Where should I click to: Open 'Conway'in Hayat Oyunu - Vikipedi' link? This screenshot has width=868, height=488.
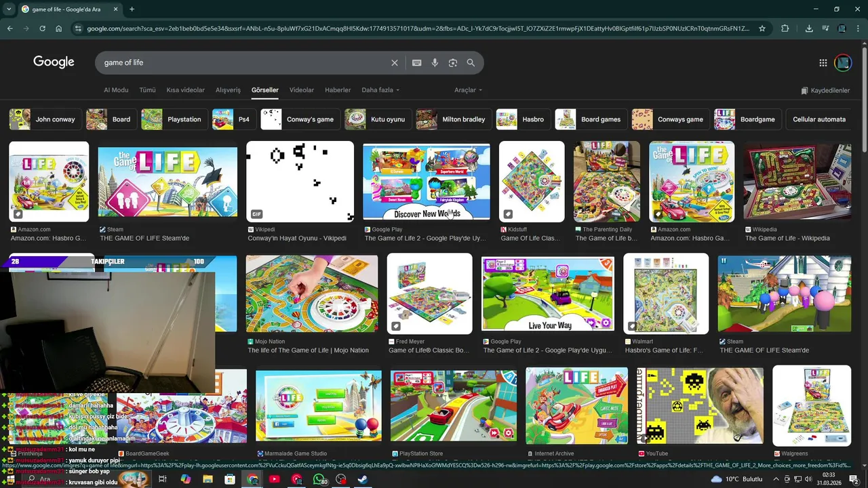point(297,239)
